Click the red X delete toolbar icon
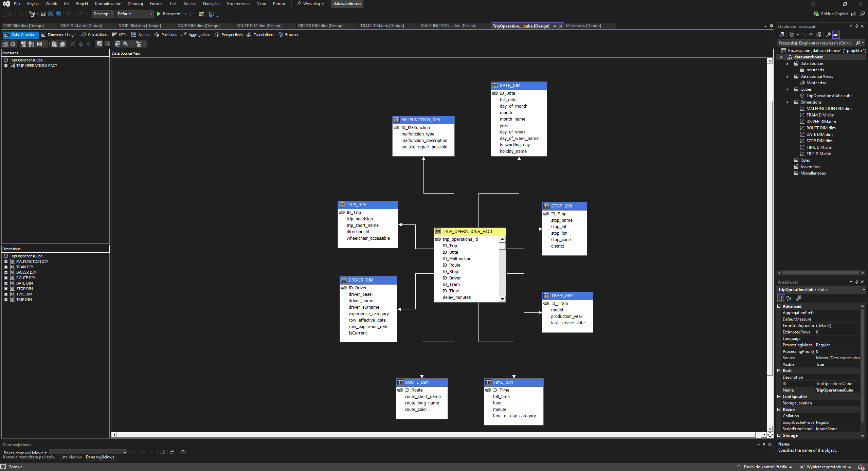 73,44
